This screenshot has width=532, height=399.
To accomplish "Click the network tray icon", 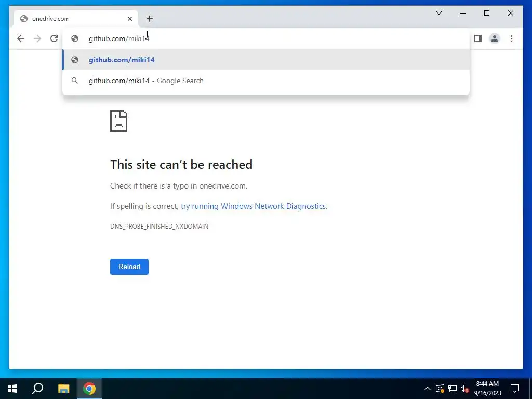I will (453, 389).
